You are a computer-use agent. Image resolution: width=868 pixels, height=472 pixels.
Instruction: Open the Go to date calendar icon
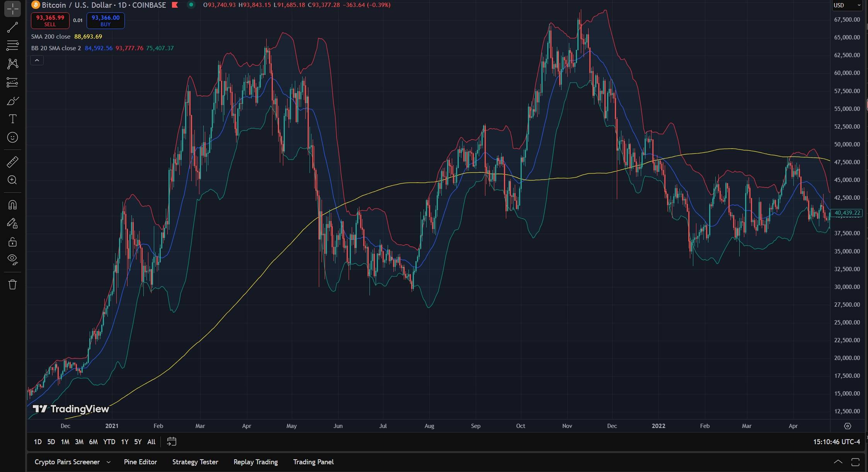coord(172,441)
